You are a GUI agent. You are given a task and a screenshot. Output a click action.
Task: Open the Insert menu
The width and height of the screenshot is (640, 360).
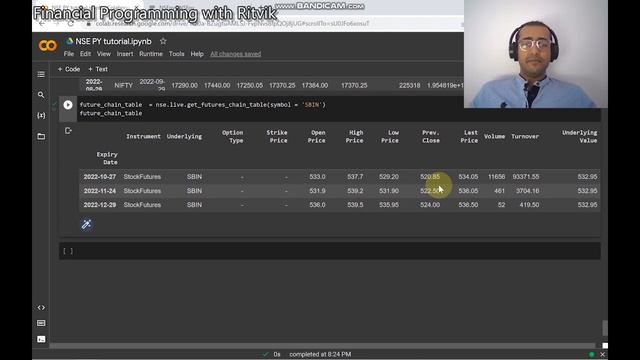click(x=125, y=54)
